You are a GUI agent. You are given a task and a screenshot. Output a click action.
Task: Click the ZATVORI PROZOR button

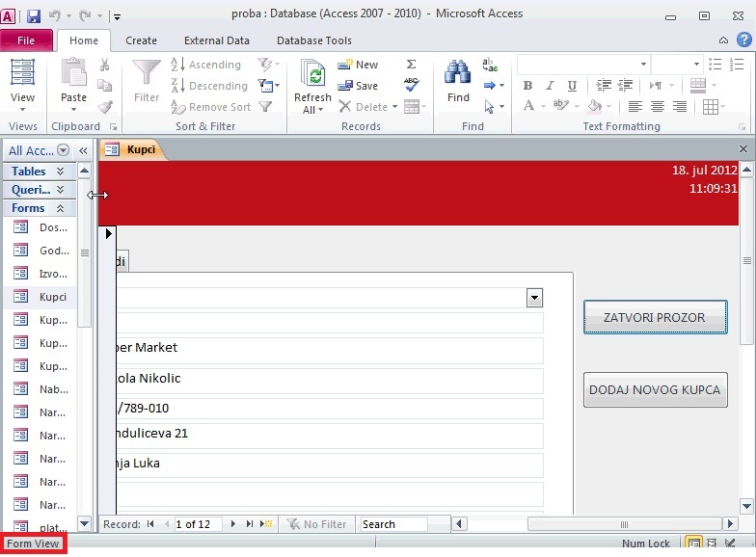[x=656, y=318]
